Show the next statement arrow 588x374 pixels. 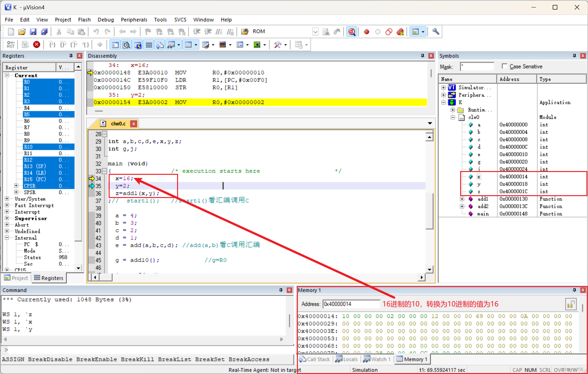coord(100,45)
